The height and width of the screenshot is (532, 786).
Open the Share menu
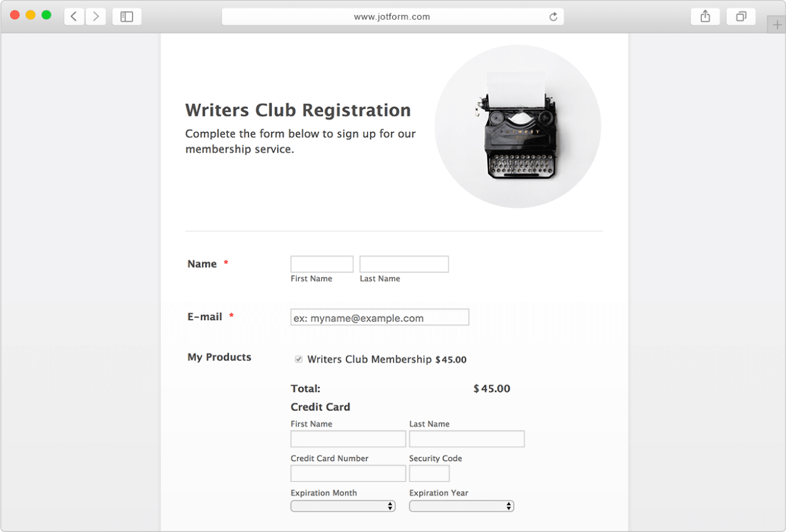(x=705, y=16)
